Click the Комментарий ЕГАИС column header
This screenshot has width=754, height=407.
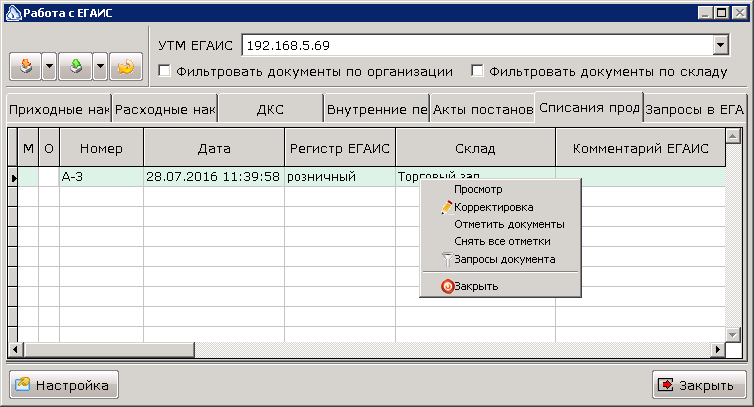641,149
